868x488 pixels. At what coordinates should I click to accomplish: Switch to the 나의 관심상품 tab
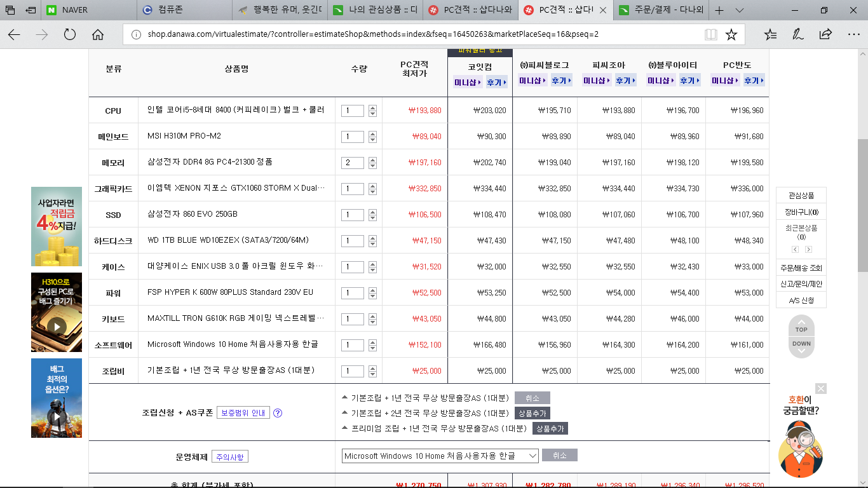point(374,10)
